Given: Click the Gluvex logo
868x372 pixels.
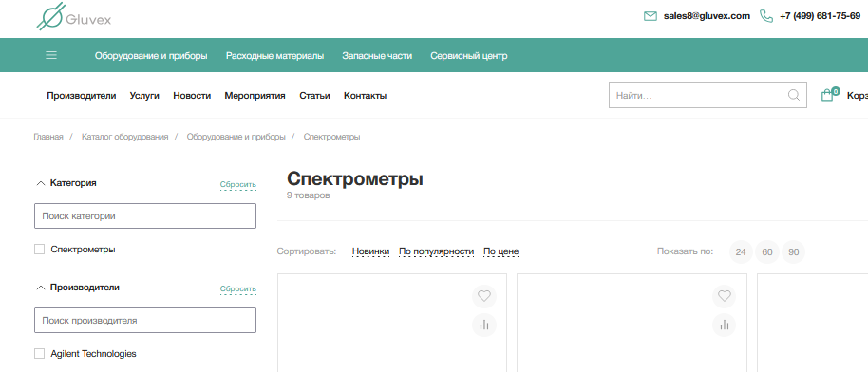Looking at the screenshot, I should 74,17.
